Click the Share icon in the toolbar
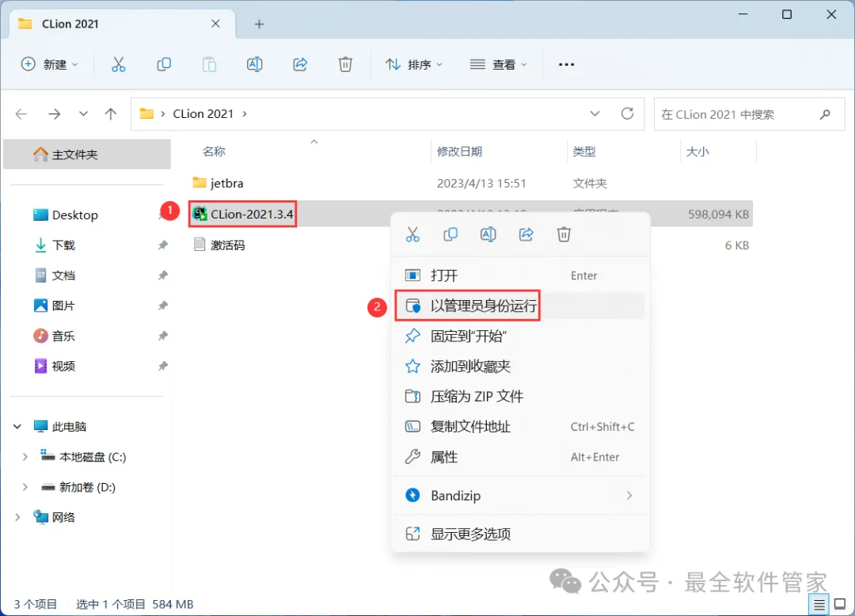 (300, 64)
